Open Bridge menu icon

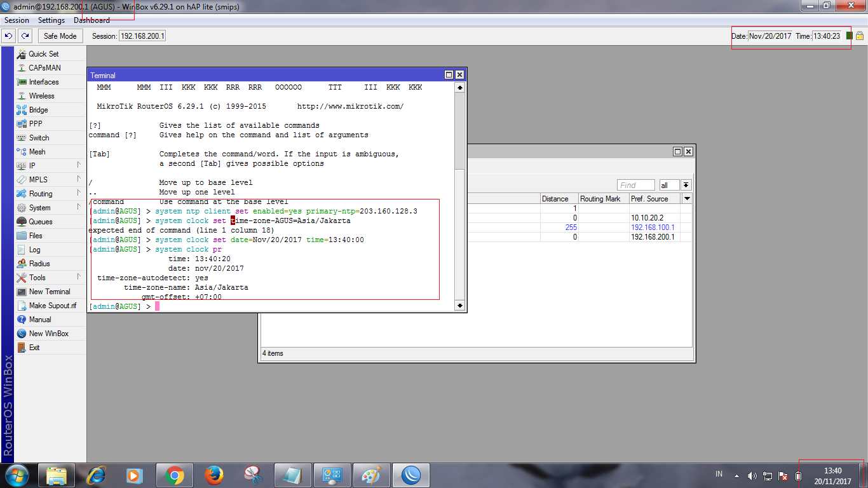tap(22, 110)
